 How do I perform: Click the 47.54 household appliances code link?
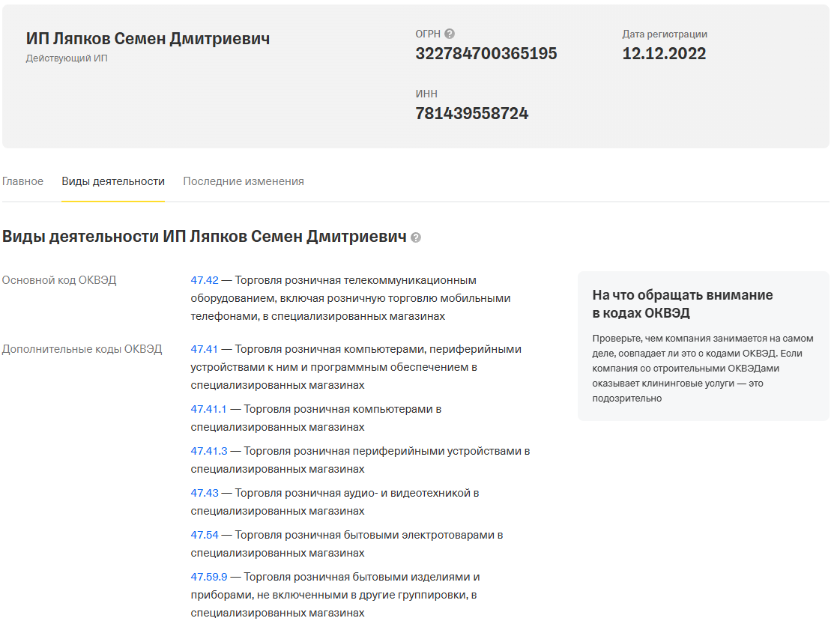click(x=205, y=535)
